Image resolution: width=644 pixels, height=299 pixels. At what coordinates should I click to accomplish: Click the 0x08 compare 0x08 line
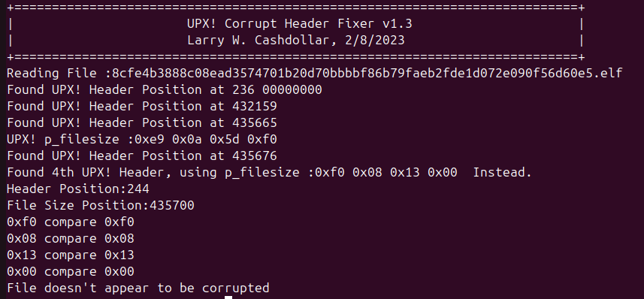pos(71,239)
